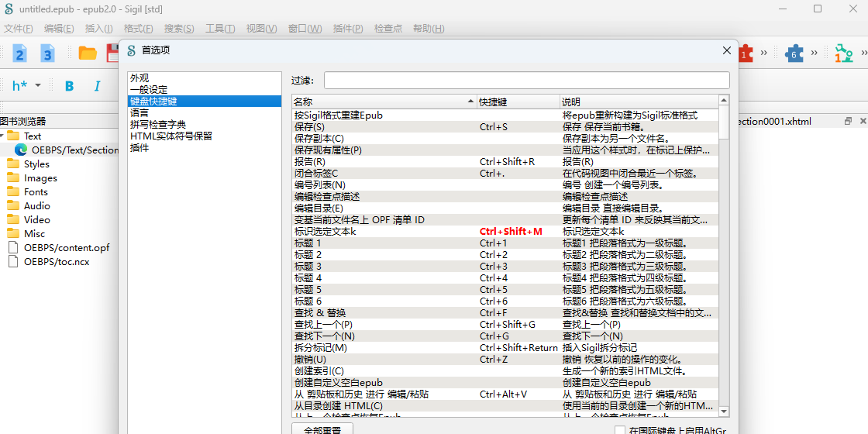Select the Misc folder in book browser
Screen dimensions: 868x434
(34, 233)
